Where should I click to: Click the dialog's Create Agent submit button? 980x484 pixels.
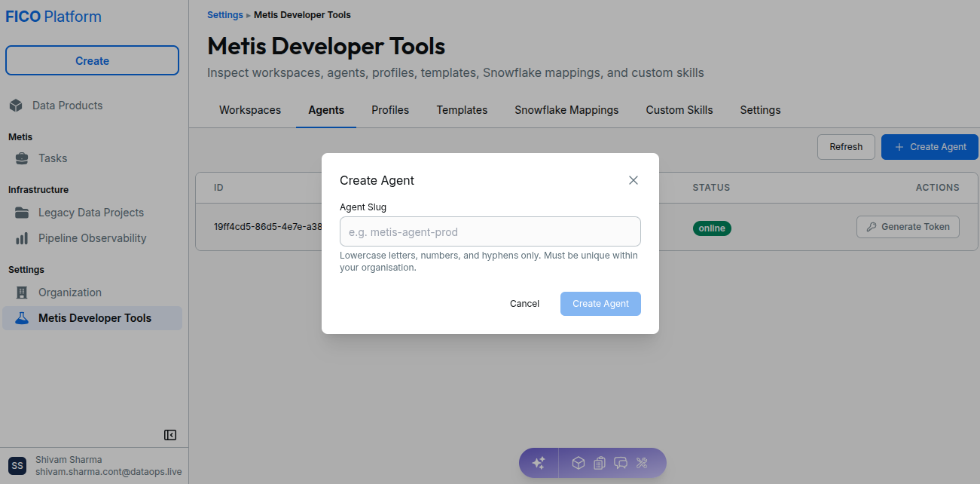click(600, 304)
